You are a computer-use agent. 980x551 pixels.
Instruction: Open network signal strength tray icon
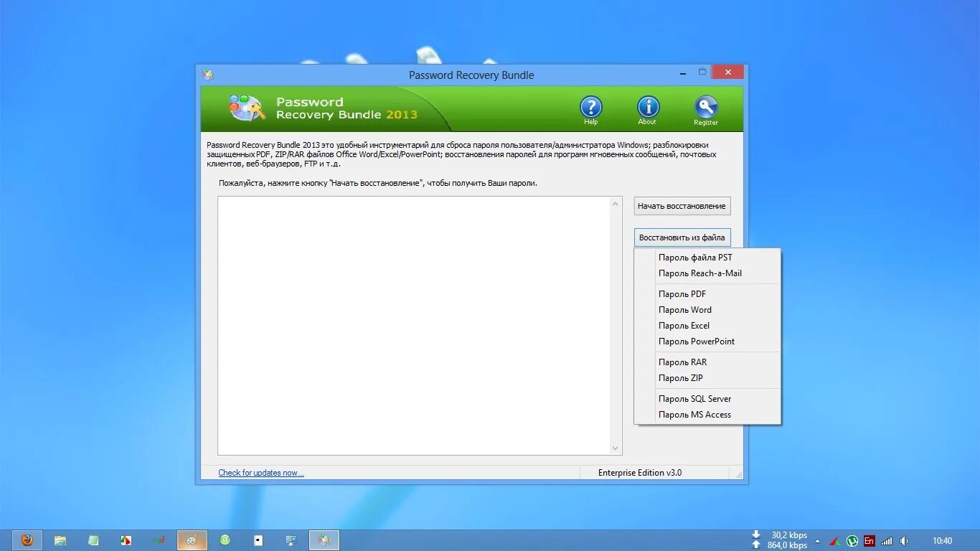[x=887, y=541]
